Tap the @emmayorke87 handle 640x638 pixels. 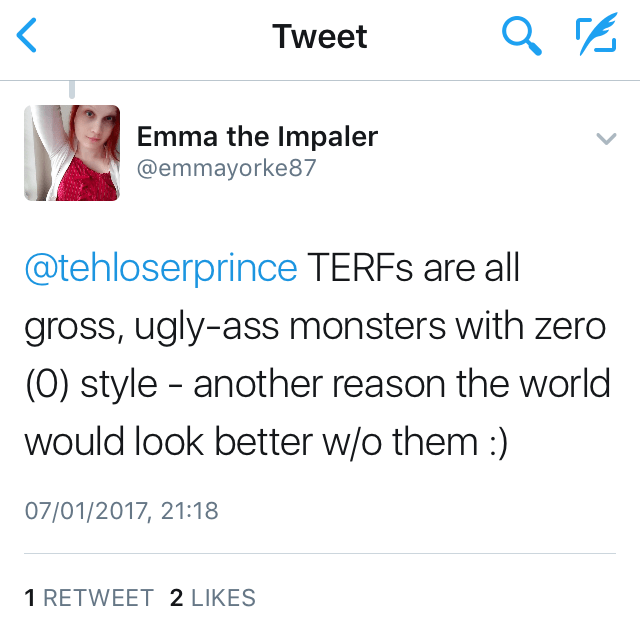pos(226,168)
